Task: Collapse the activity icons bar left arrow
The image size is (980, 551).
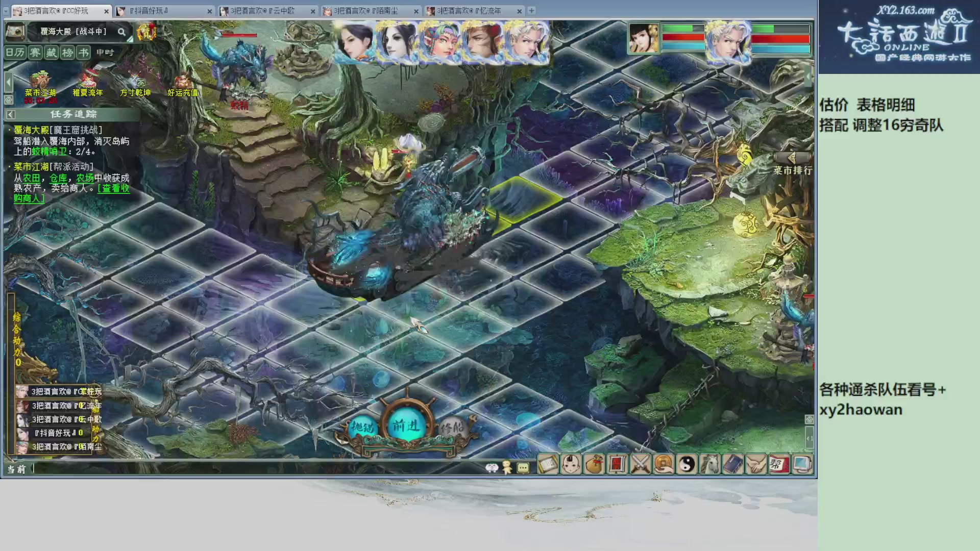Action: [8, 82]
